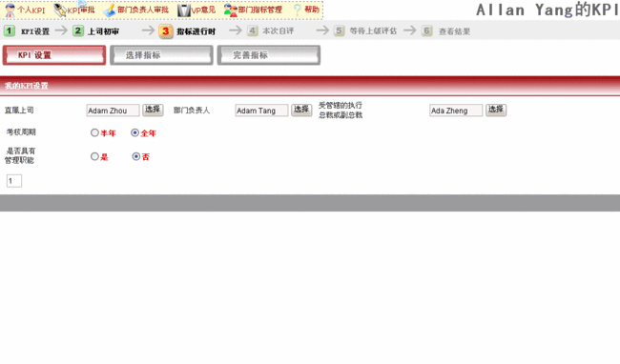Image resolution: width=620 pixels, height=364 pixels.
Task: Click the Allan Yang的KPI title
Action: click(548, 10)
